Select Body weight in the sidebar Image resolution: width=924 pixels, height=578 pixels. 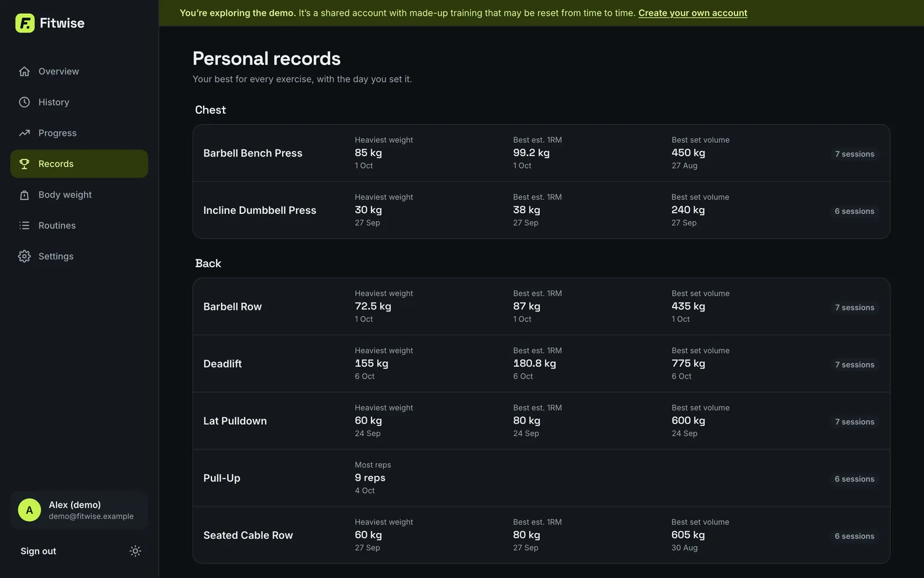[79, 195]
